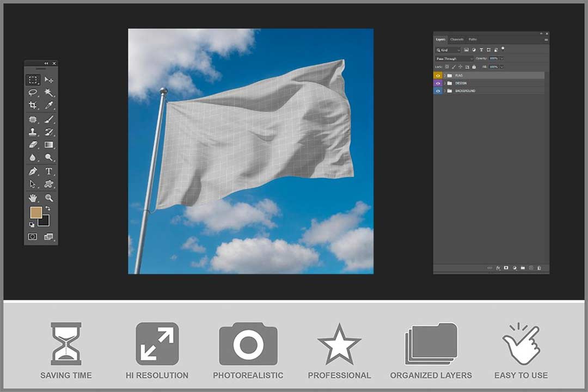
Task: Click the Opacity value field
Action: pyautogui.click(x=493, y=58)
